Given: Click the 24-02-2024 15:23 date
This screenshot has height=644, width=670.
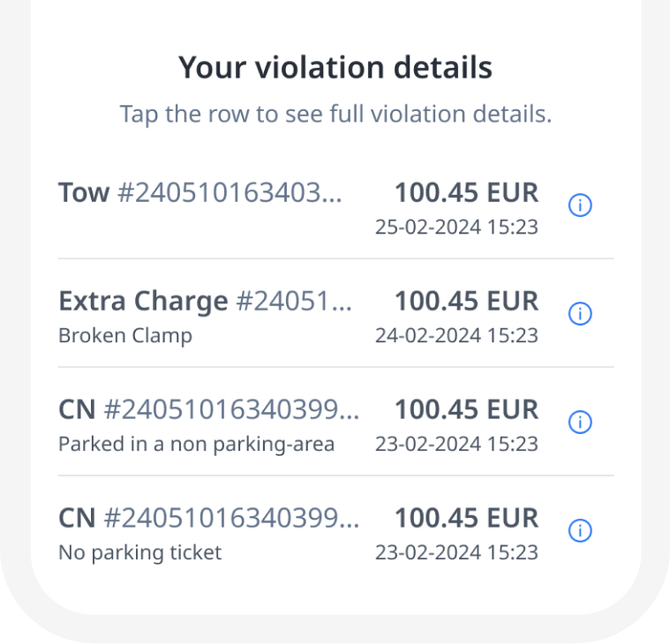Looking at the screenshot, I should click(456, 336).
